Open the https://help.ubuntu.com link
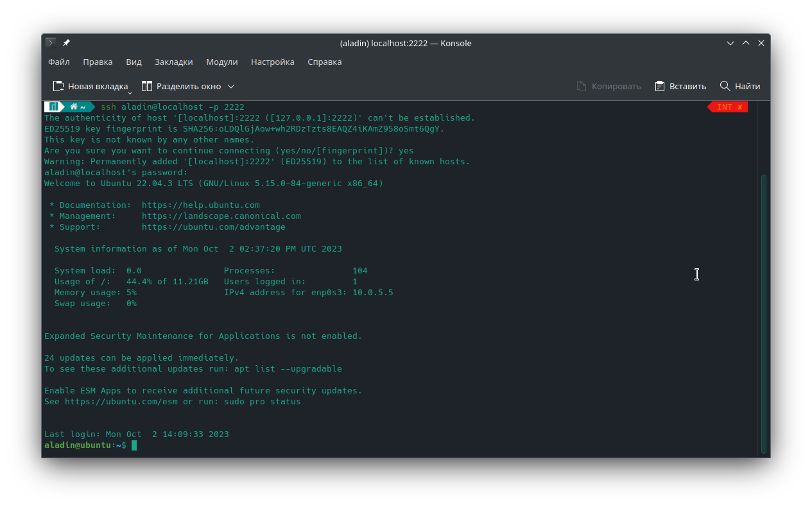 pyautogui.click(x=201, y=205)
